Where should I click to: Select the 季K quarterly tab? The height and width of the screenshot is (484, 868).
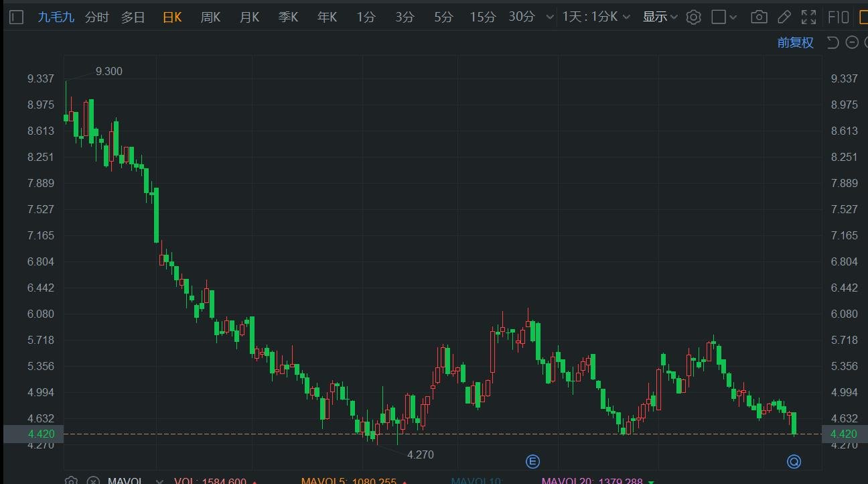(x=288, y=17)
